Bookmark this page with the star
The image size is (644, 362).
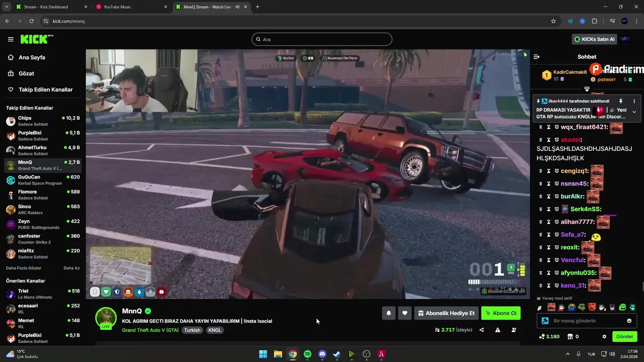coord(553,21)
